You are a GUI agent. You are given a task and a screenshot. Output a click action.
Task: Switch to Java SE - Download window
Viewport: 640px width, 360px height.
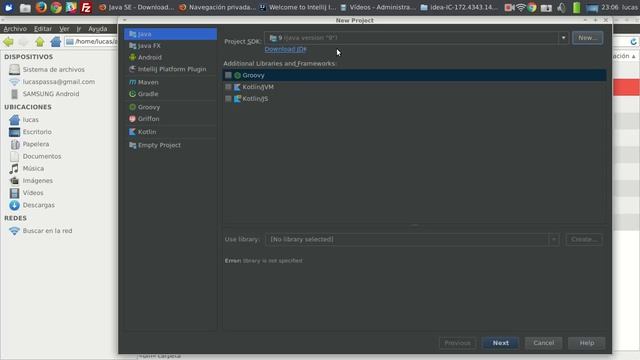pos(136,7)
